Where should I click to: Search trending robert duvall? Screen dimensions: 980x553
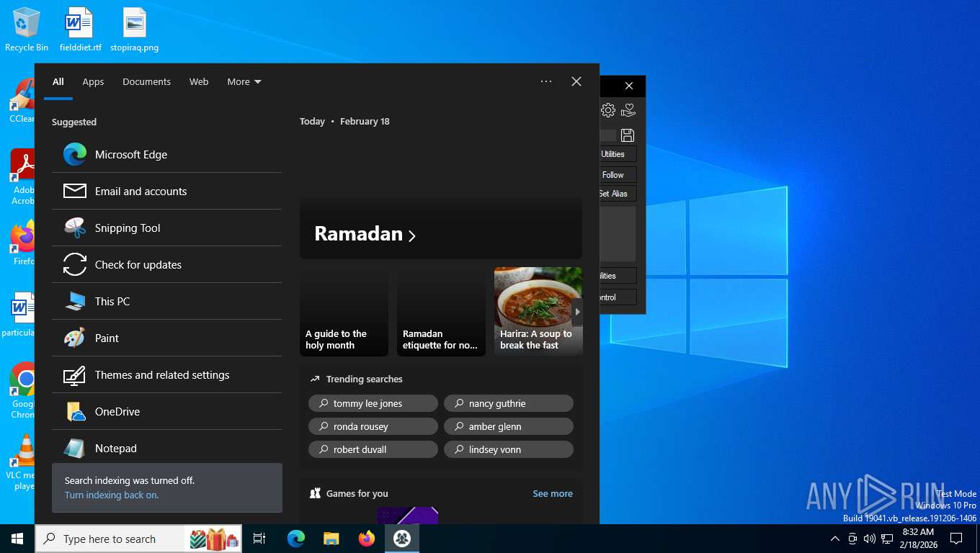(373, 449)
